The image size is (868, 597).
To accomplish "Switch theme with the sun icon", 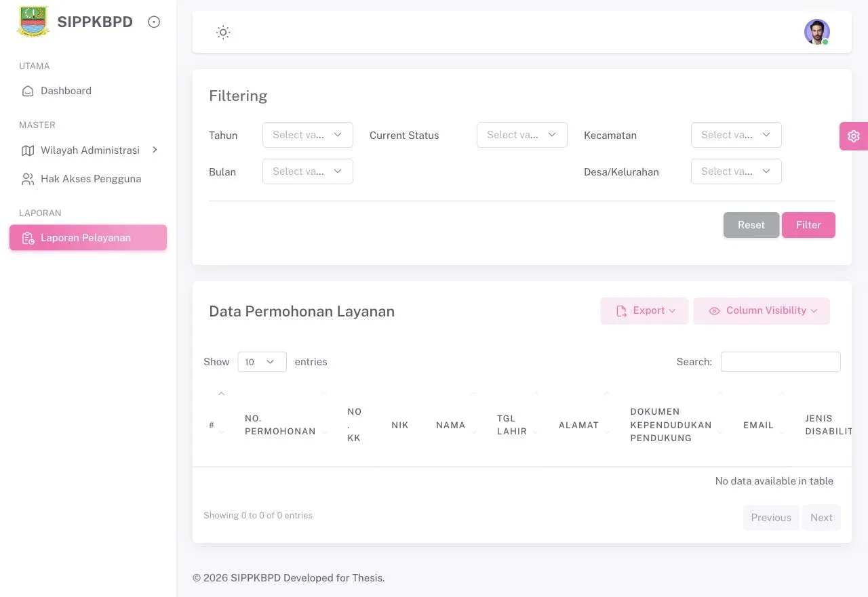I will point(223,32).
